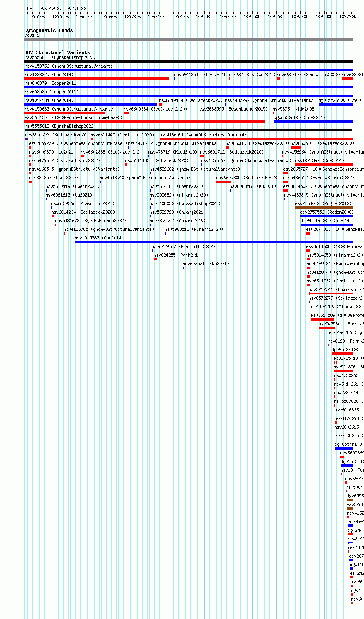Select nsv824252 (Park2010) label

(x=54, y=178)
